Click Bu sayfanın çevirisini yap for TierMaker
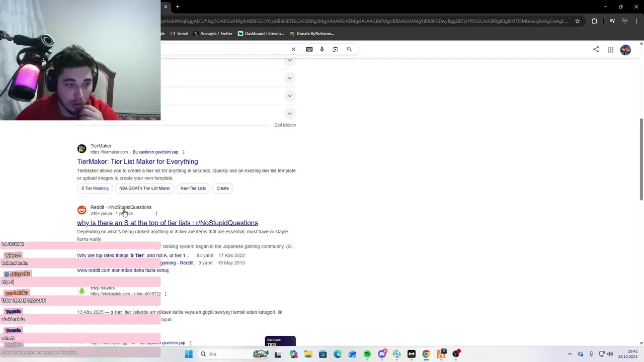The height and width of the screenshot is (362, 644). (155, 152)
